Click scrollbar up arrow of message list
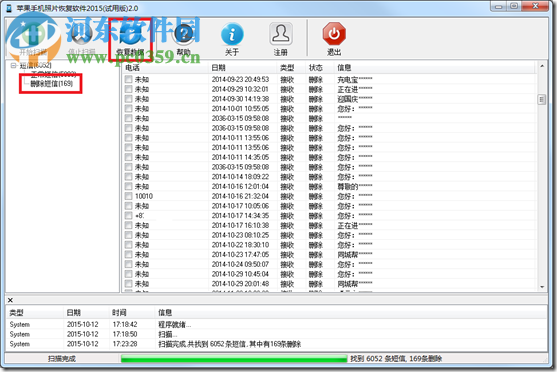 click(x=542, y=66)
